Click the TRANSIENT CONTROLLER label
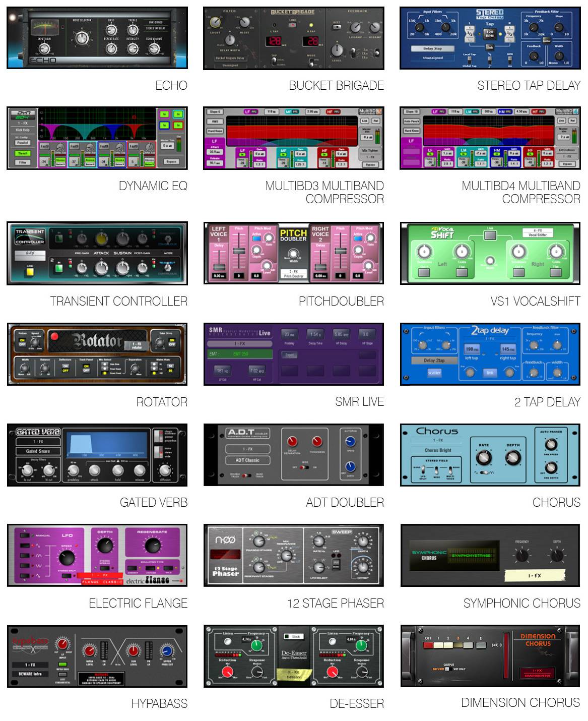This screenshot has height=721, width=588. tap(118, 302)
